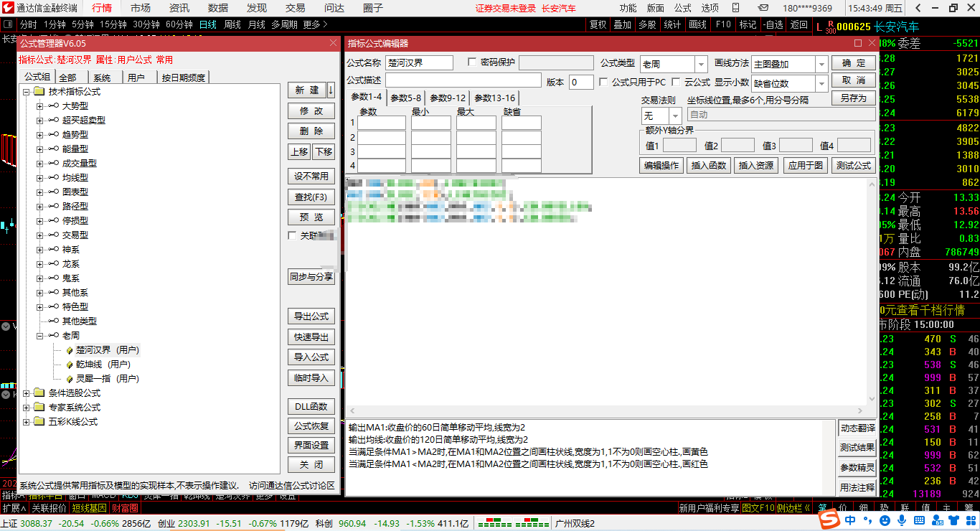Viewport: 980px width, 531px height.
Task: Click the 上证 3088.37 index in status bar
Action: click(27, 524)
